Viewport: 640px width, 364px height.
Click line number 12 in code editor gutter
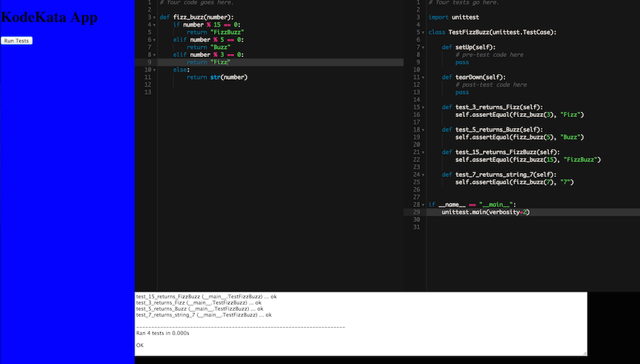click(x=147, y=85)
